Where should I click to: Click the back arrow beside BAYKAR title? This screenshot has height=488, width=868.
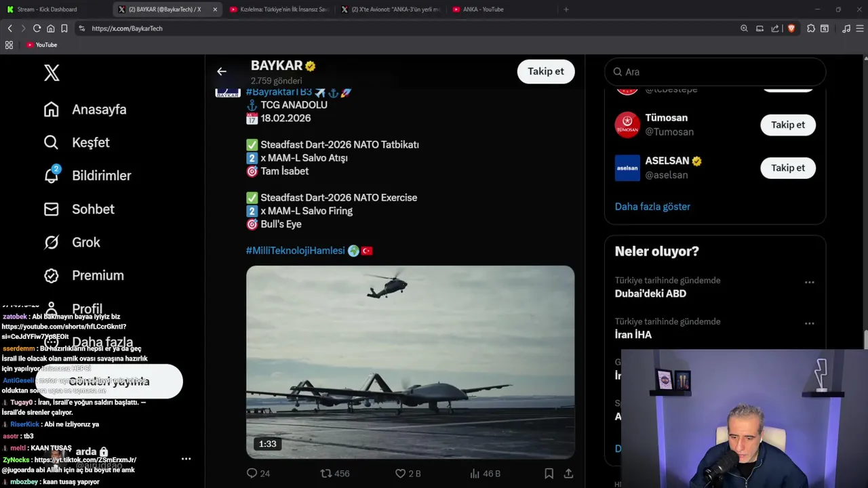[222, 71]
